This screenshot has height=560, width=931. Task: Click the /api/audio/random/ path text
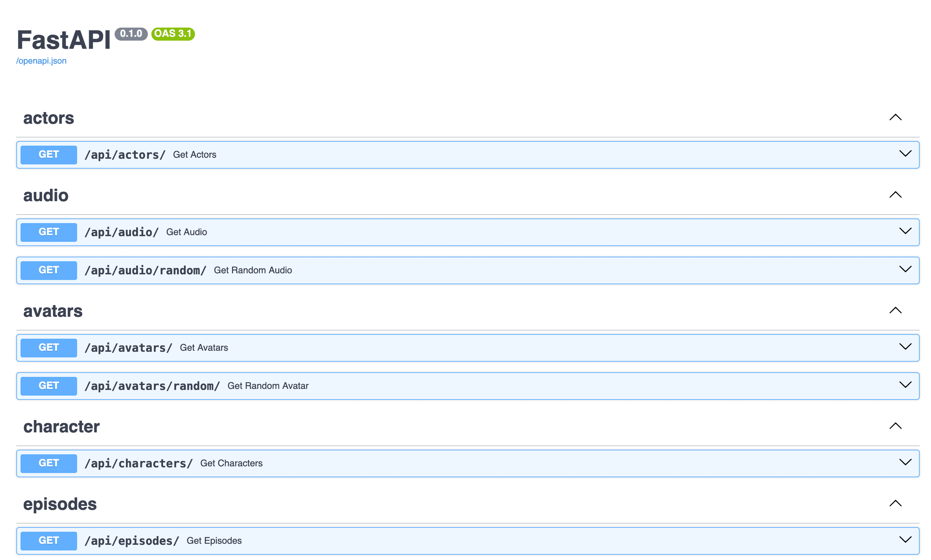(x=145, y=270)
